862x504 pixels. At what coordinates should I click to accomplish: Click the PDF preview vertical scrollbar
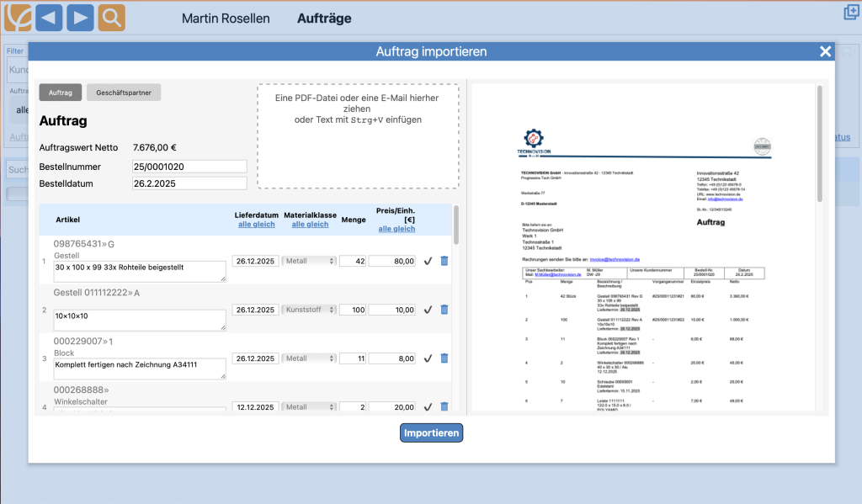pyautogui.click(x=820, y=144)
